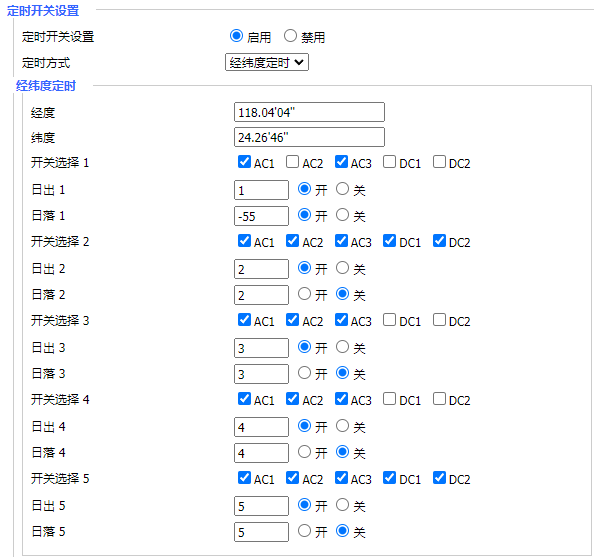Open the 定时方式 dropdown 经纬度定时

click(267, 62)
